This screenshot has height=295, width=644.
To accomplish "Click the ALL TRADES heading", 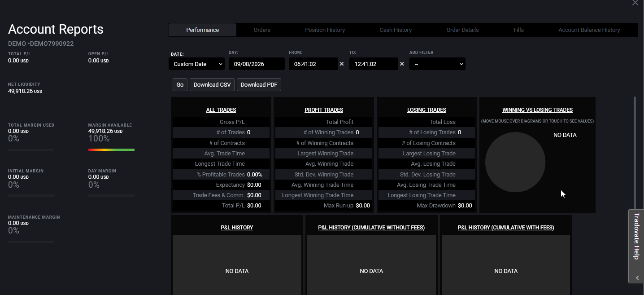I will click(x=221, y=110).
